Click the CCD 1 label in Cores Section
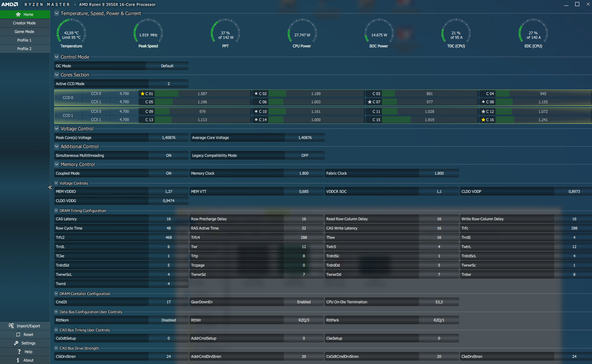The height and width of the screenshot is (364, 592). [68, 116]
